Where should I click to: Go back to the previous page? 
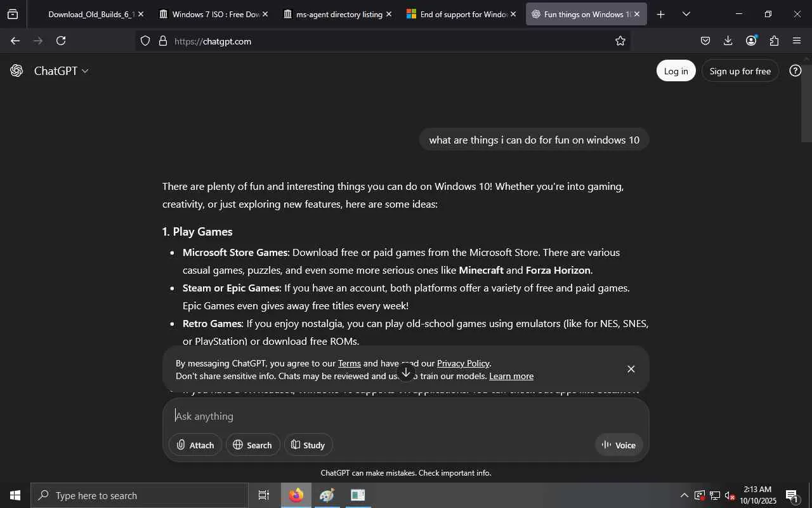tap(15, 41)
